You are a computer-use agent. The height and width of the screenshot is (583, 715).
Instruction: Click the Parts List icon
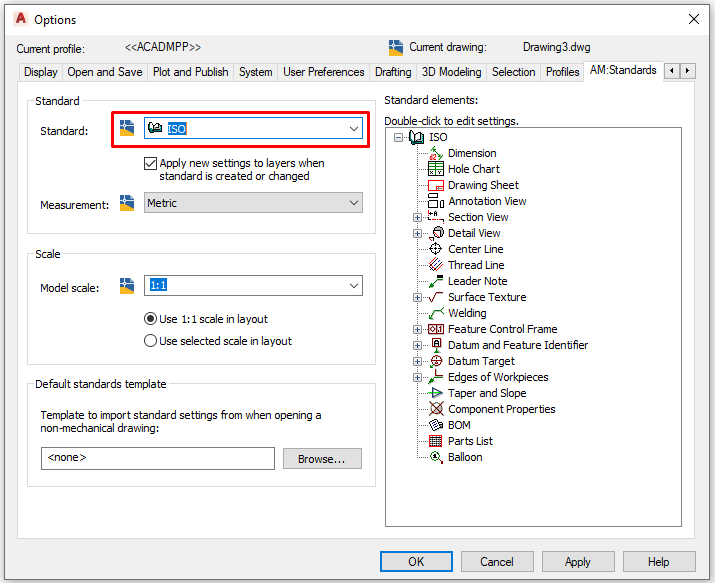tap(435, 441)
